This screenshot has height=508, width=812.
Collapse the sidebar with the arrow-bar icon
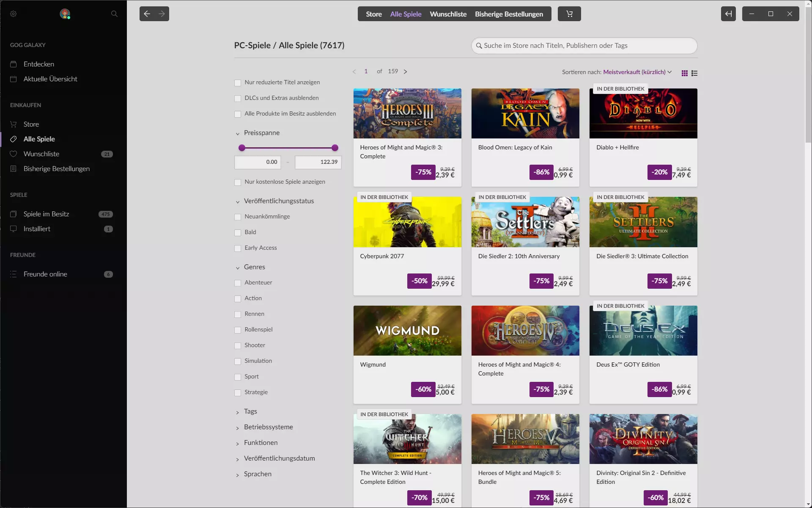tap(728, 14)
